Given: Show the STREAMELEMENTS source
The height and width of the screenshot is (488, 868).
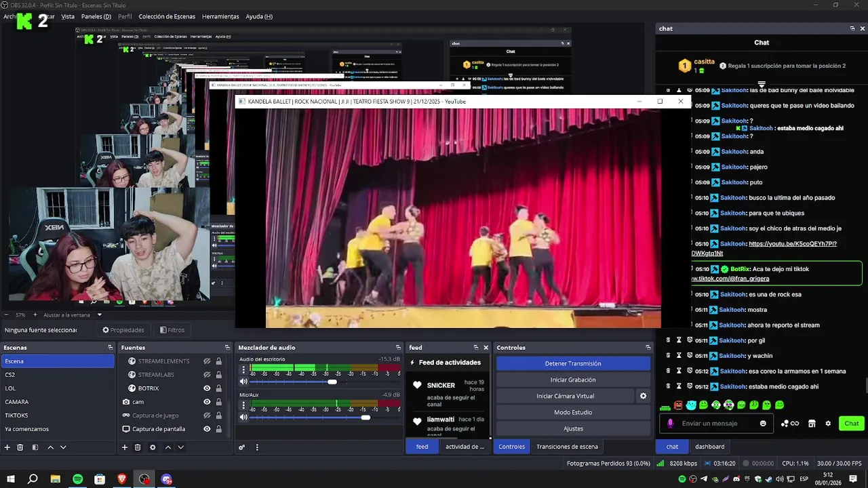Looking at the screenshot, I should tap(207, 361).
